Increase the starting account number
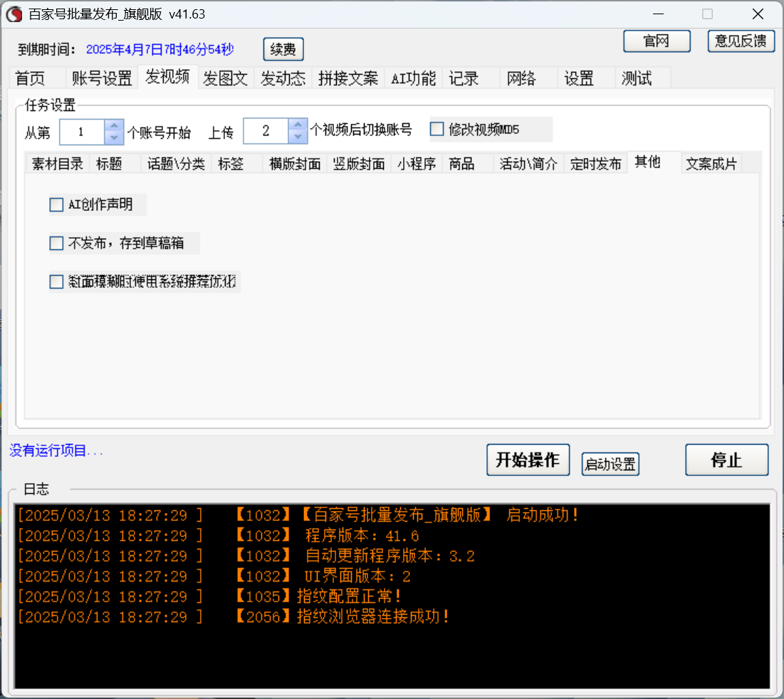The height and width of the screenshot is (699, 784). (x=114, y=125)
